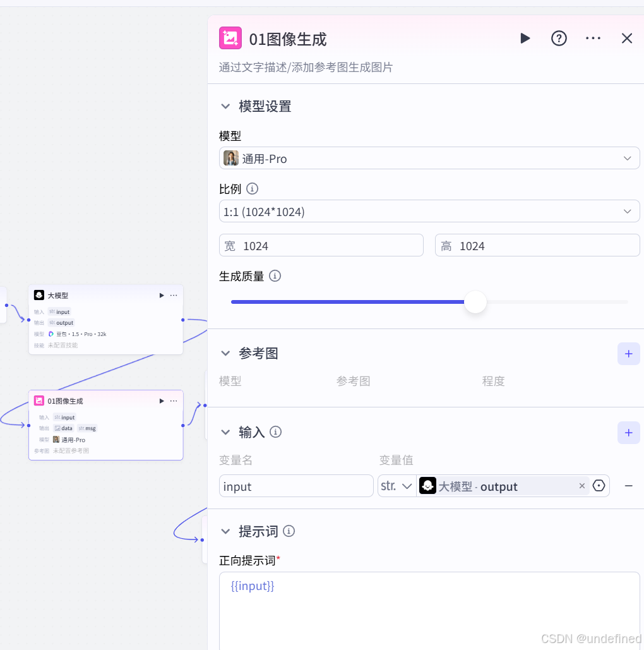Add a new input variable with plus button
Viewport: 644px width, 650px height.
tap(628, 433)
